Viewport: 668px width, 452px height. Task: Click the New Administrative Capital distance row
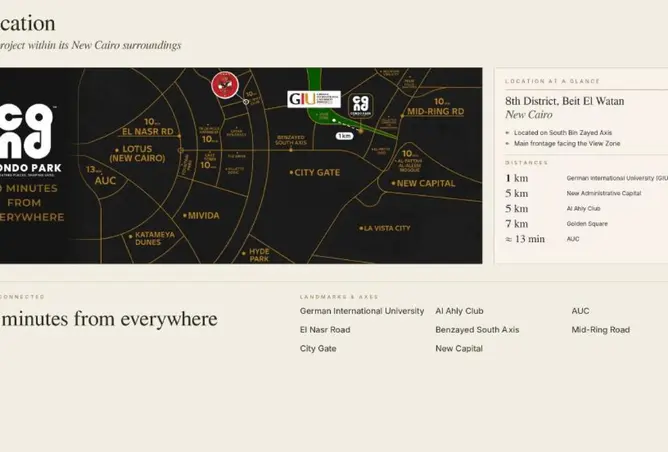[x=586, y=193]
